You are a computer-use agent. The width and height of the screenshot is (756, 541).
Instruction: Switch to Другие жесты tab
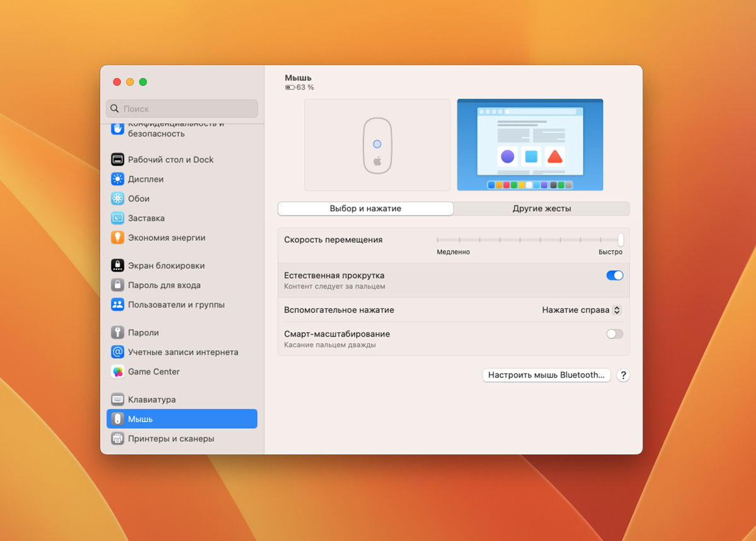point(541,209)
